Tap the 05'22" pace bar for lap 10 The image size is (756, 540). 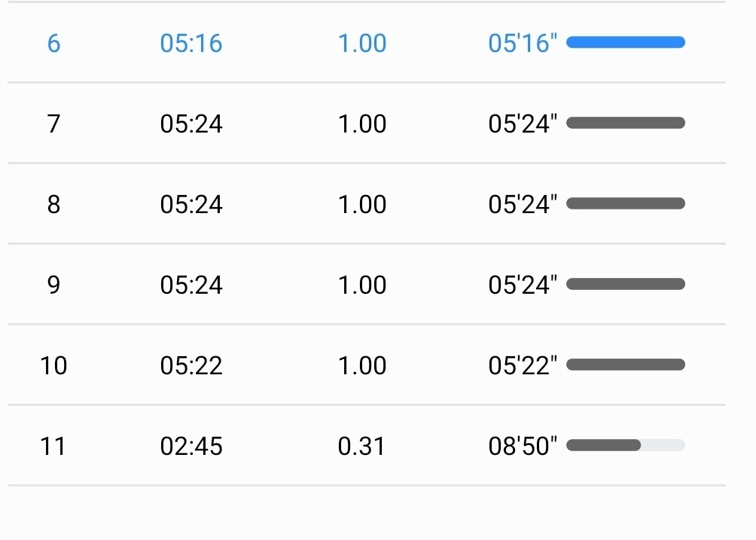point(625,365)
